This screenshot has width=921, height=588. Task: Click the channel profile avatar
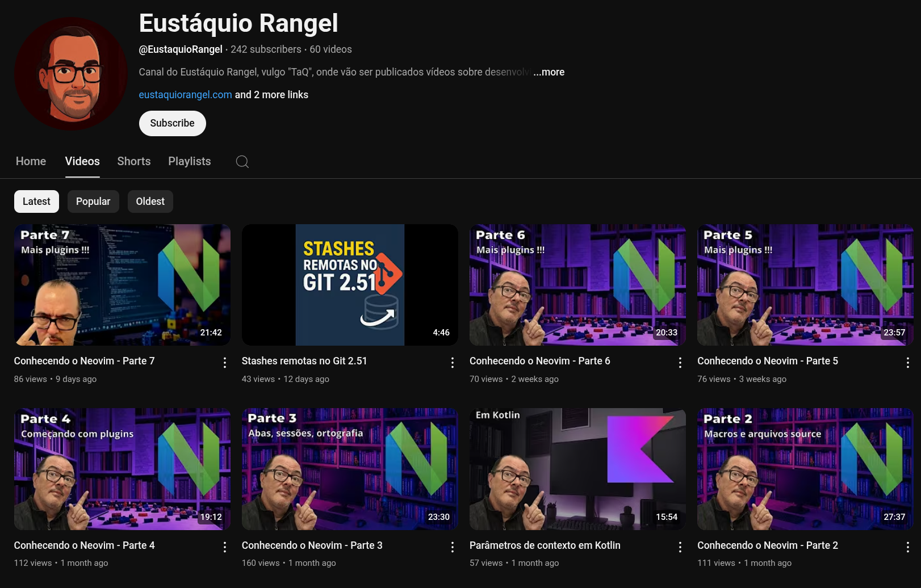pos(71,74)
